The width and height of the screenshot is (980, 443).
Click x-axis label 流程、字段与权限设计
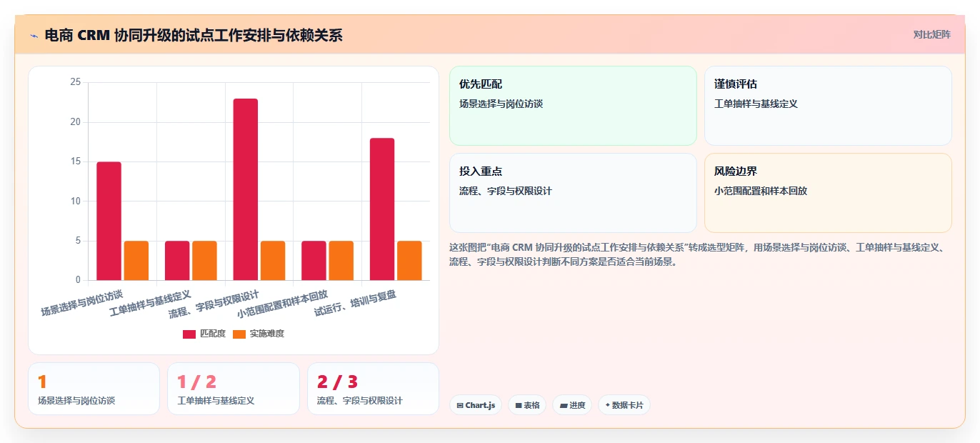click(x=214, y=304)
